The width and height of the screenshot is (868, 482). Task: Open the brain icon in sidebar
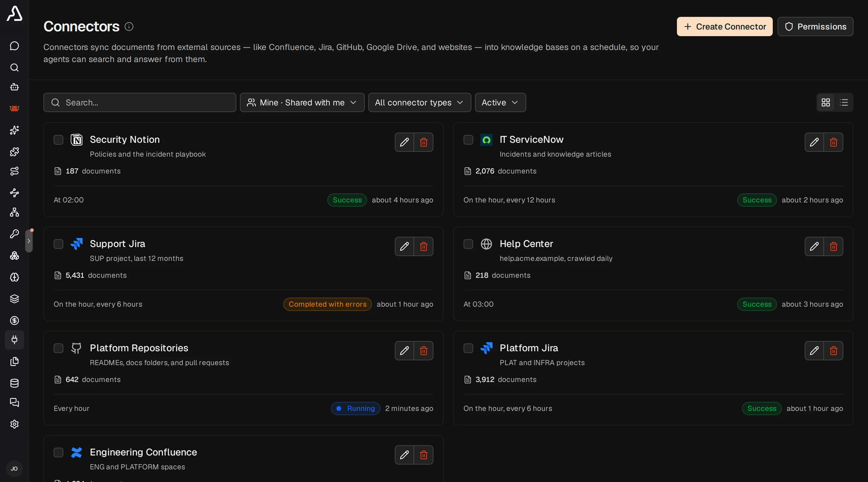click(14, 277)
